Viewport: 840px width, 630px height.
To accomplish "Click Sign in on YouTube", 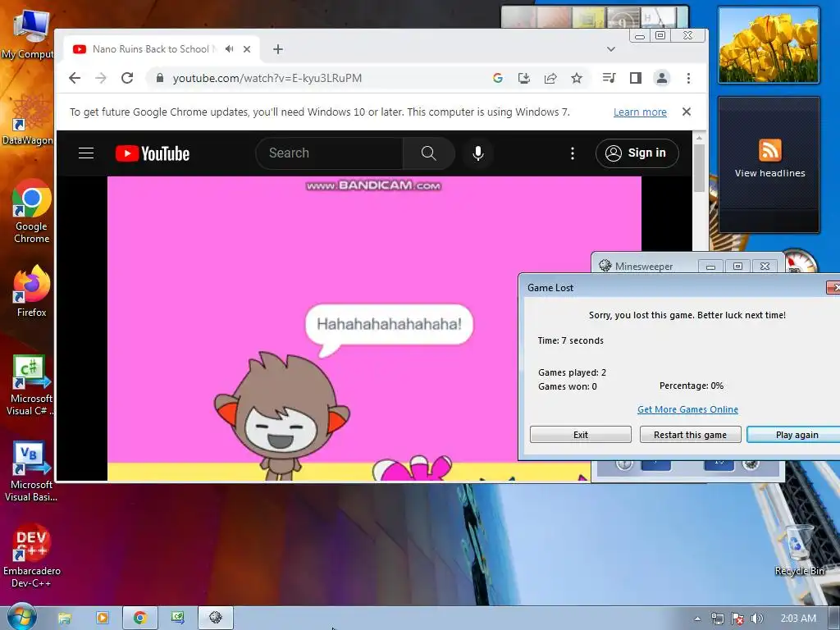I will pos(637,153).
